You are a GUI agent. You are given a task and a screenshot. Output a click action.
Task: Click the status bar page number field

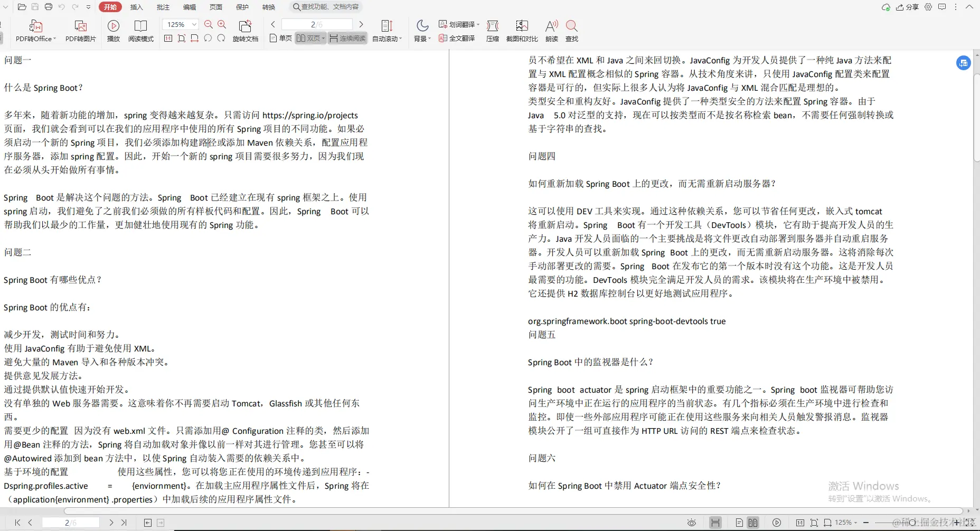[x=71, y=523]
